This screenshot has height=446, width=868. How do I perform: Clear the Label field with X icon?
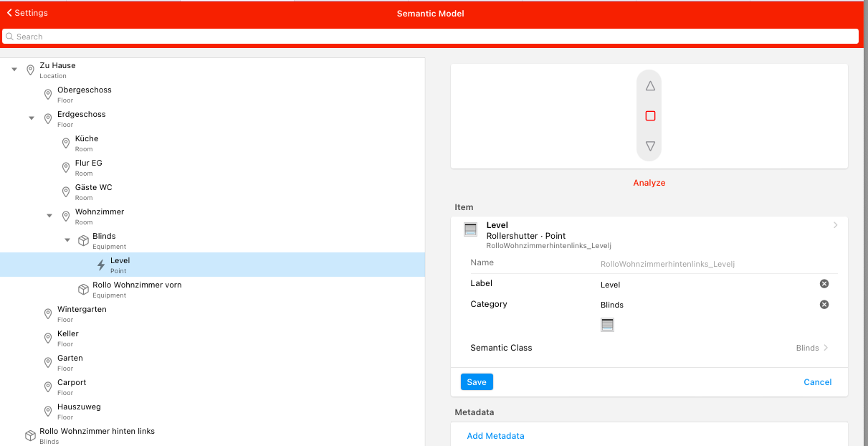click(x=824, y=284)
